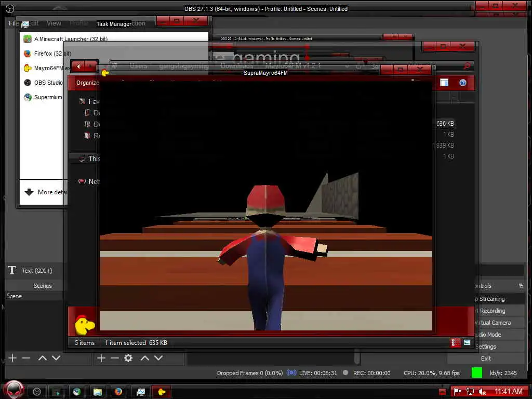Click Alienware Start button
The width and height of the screenshot is (532, 399).
pos(14,390)
